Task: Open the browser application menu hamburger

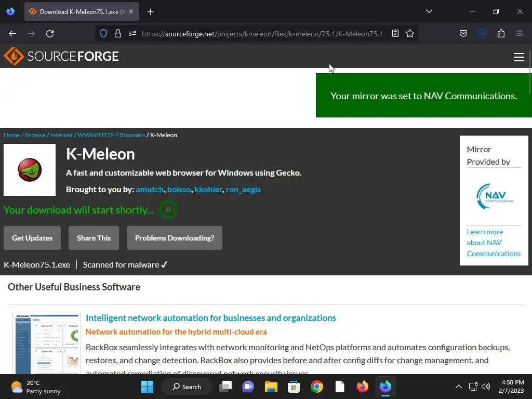Action: click(x=520, y=33)
